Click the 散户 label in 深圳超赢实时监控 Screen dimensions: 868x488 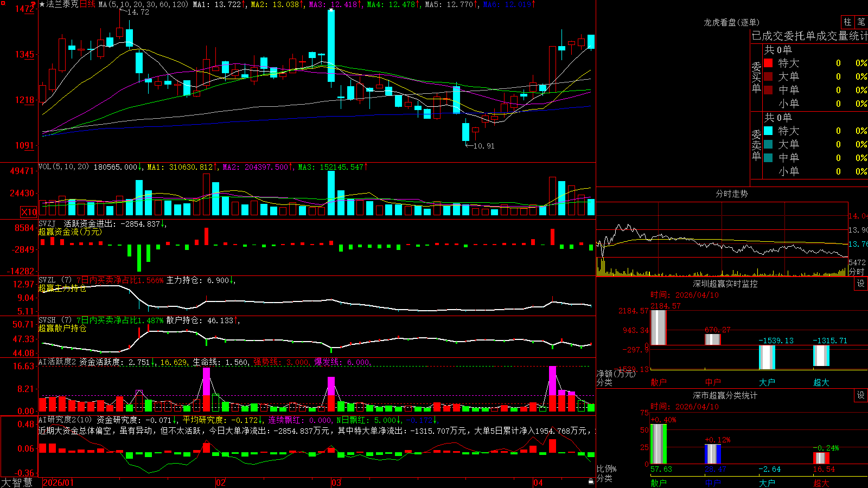[659, 382]
